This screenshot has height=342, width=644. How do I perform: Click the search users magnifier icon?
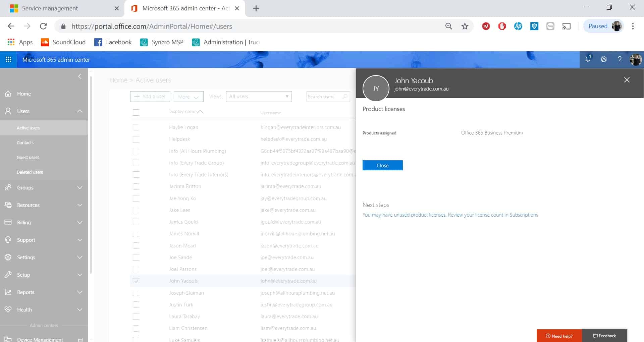point(344,97)
